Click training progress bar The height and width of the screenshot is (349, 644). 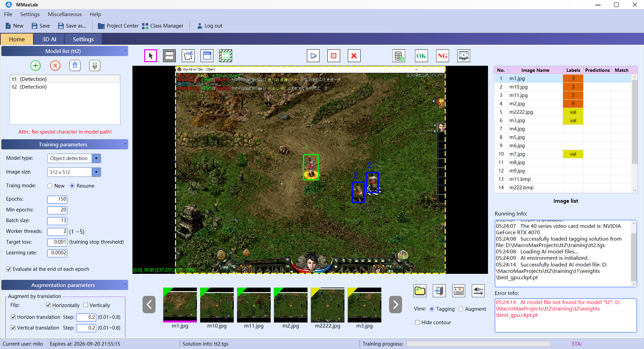479,344
